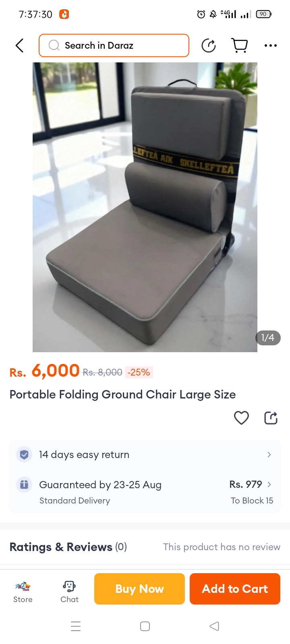The width and height of the screenshot is (290, 644).
Task: Expand delivery fee Rs. 979 chevron
Action: click(269, 484)
